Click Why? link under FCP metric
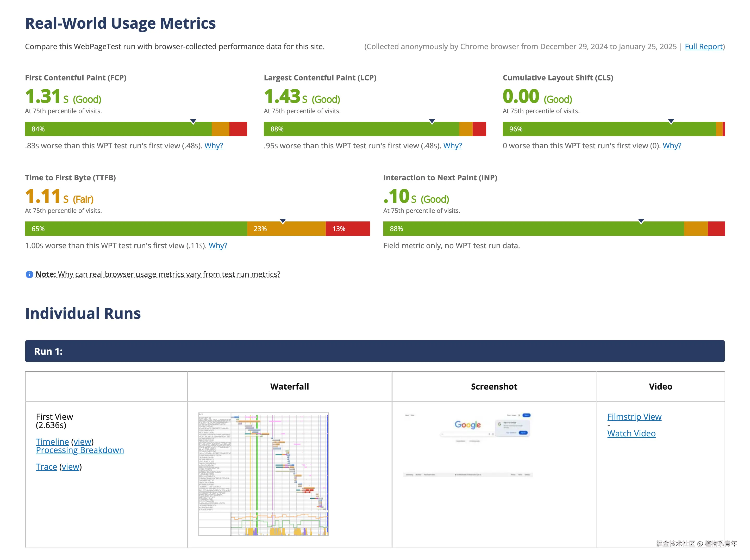The width and height of the screenshot is (750, 560). click(x=214, y=146)
